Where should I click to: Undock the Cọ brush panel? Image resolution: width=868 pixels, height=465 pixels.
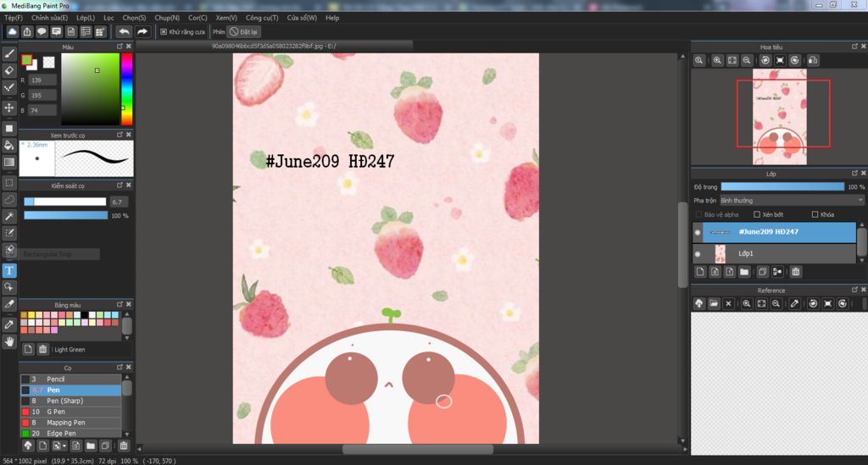[120, 367]
